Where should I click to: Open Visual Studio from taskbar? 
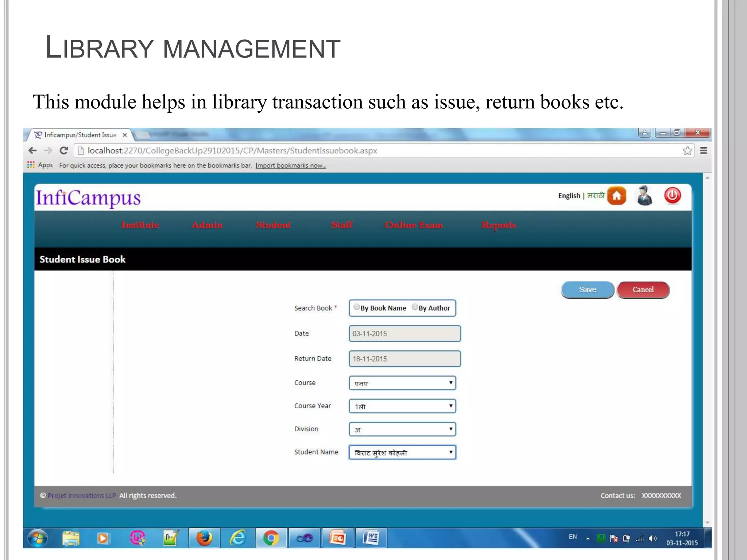click(304, 538)
